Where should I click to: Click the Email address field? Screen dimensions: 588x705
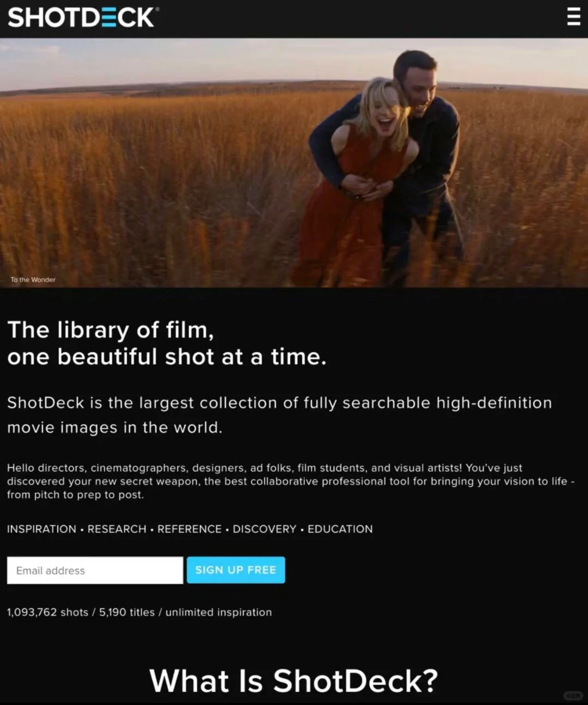click(95, 570)
